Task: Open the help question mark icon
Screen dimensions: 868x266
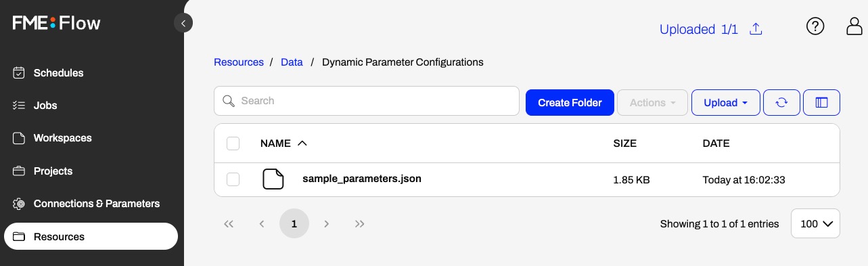Action: click(x=815, y=26)
